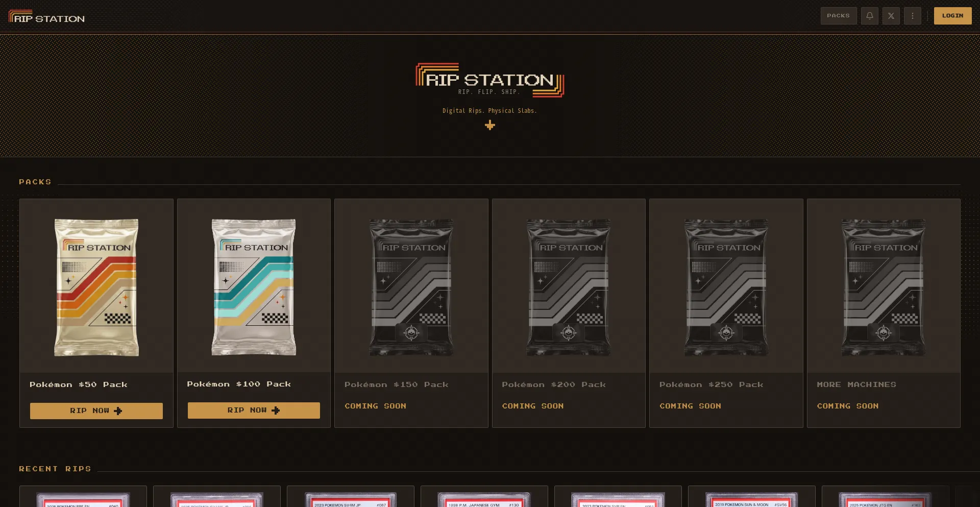Image resolution: width=980 pixels, height=507 pixels.
Task: Click the gold plus icon under the tagline
Action: pyautogui.click(x=490, y=125)
